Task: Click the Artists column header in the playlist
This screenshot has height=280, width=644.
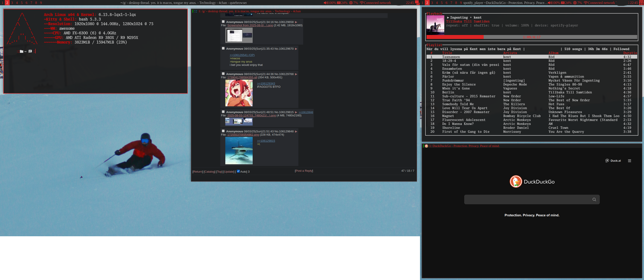Action: (x=510, y=53)
